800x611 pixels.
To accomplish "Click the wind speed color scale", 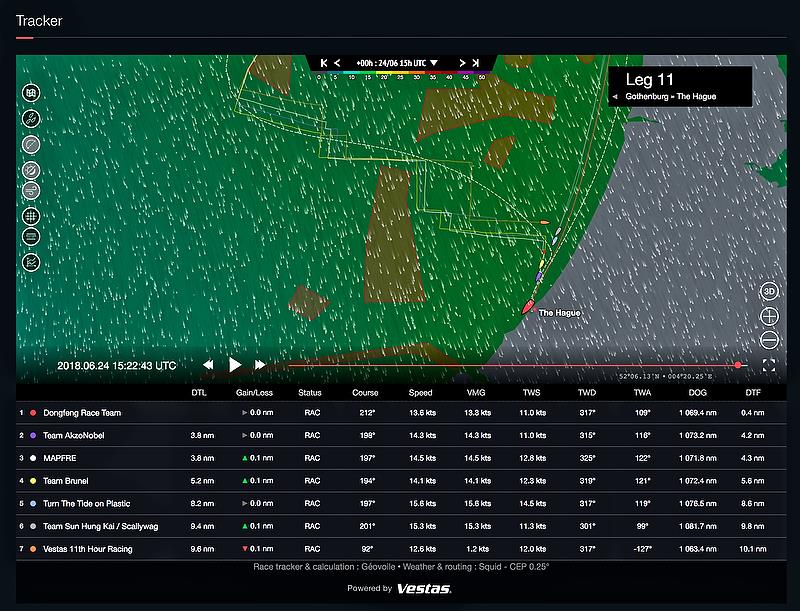I will (402, 75).
